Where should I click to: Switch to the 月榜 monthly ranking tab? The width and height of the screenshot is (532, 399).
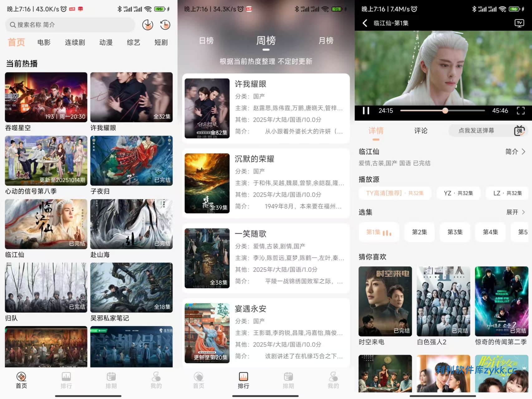(x=326, y=41)
